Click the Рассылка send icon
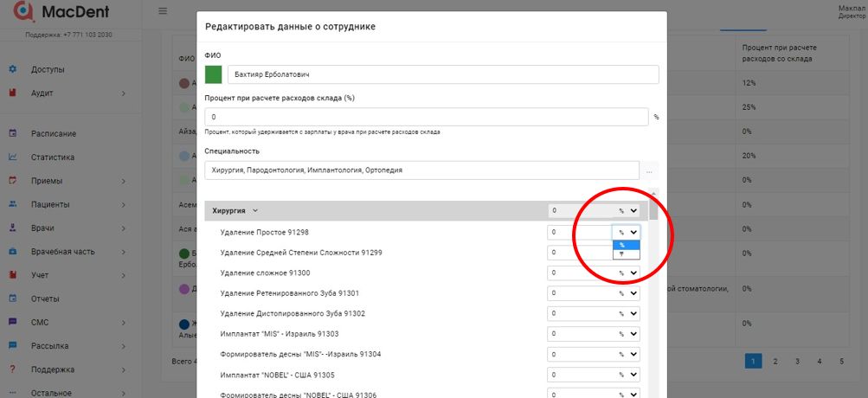The height and width of the screenshot is (398, 868). pos(13,345)
